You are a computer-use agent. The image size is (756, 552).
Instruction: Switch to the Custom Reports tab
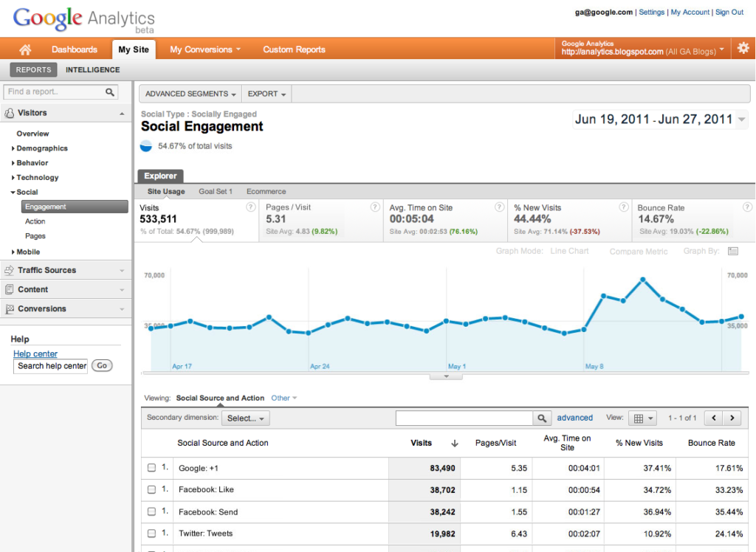pos(294,49)
